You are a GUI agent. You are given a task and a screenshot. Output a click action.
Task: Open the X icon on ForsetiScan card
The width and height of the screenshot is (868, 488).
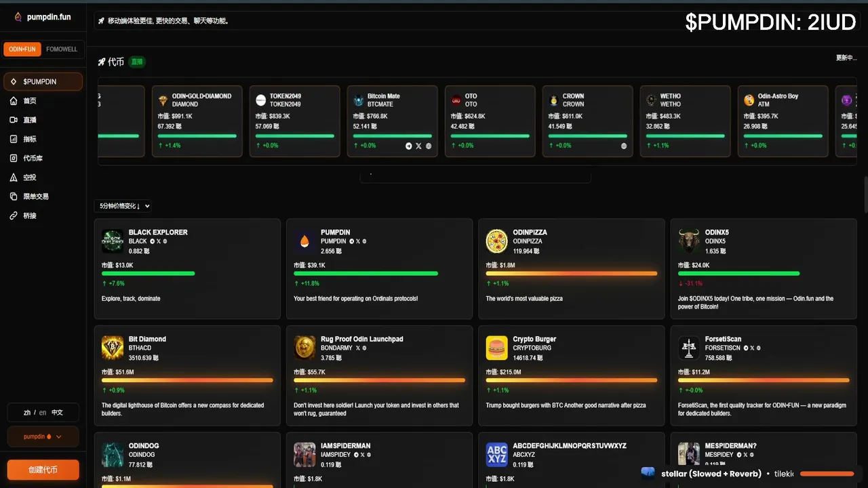[752, 348]
